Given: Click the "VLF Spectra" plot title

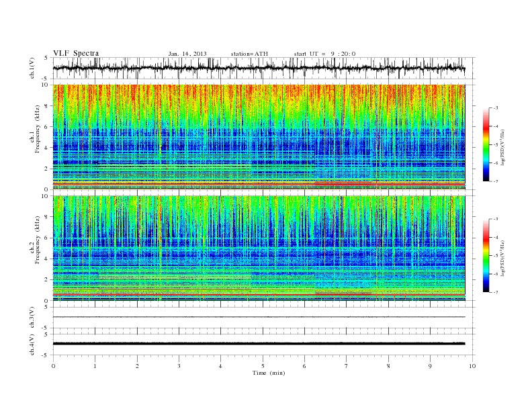Looking at the screenshot, I should click(x=76, y=53).
